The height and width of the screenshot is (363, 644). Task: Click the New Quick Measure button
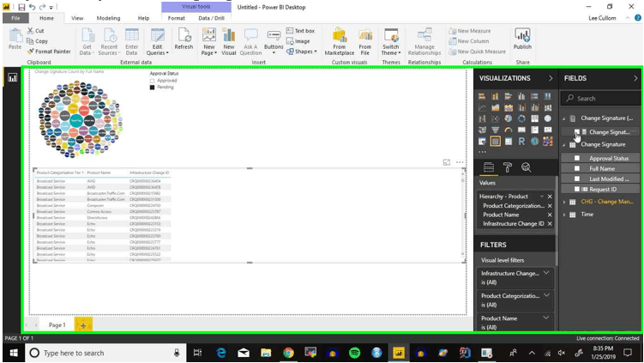478,51
